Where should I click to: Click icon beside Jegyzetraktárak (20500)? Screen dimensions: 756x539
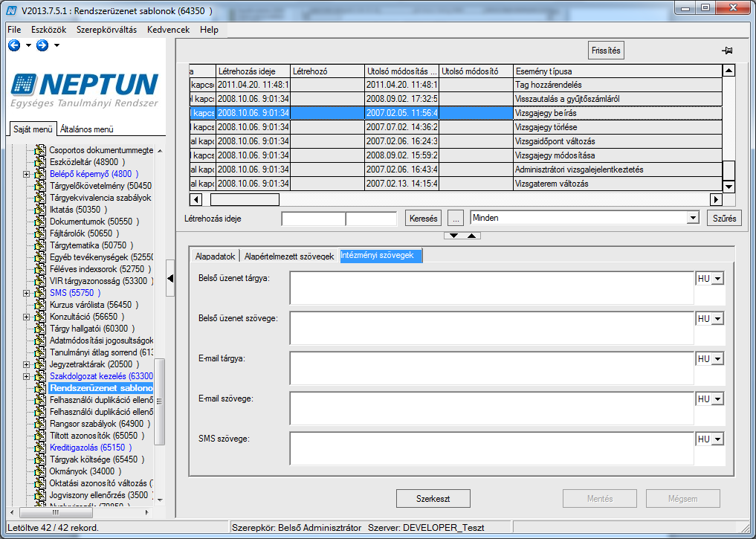[40, 364]
